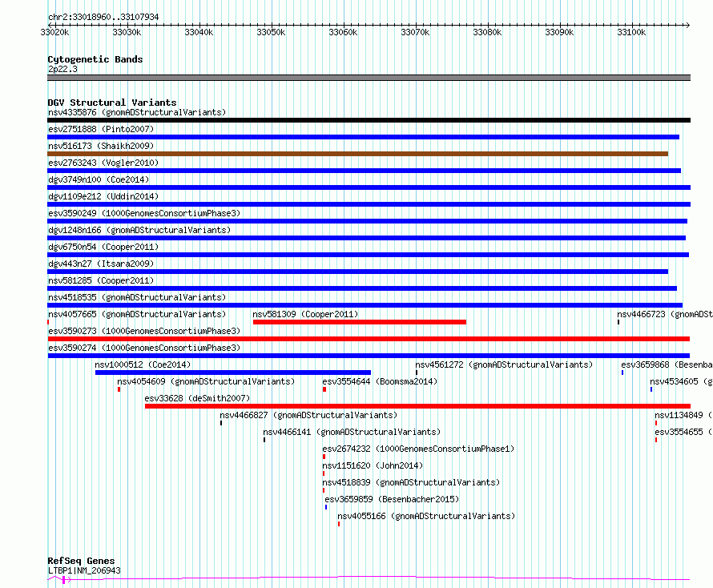Click the 2p22.3 cytogenetic band label
Viewport: 713px width, 588px height.
pyautogui.click(x=62, y=69)
